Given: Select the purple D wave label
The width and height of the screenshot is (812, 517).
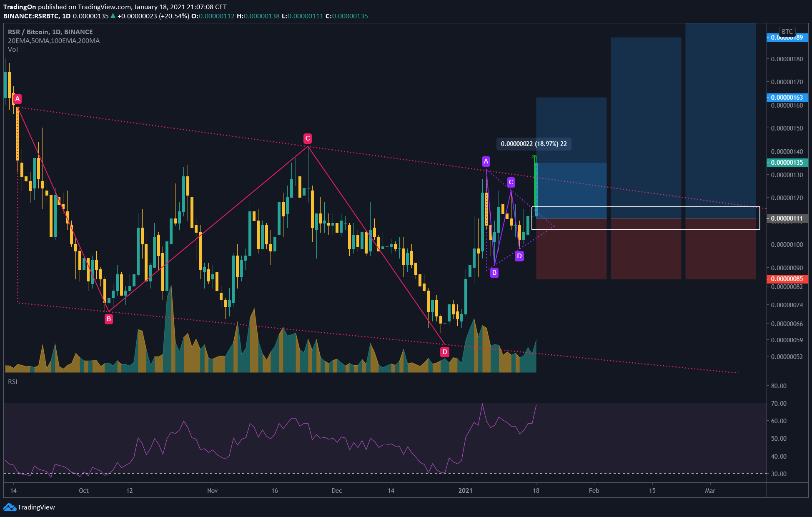Looking at the screenshot, I should [519, 256].
